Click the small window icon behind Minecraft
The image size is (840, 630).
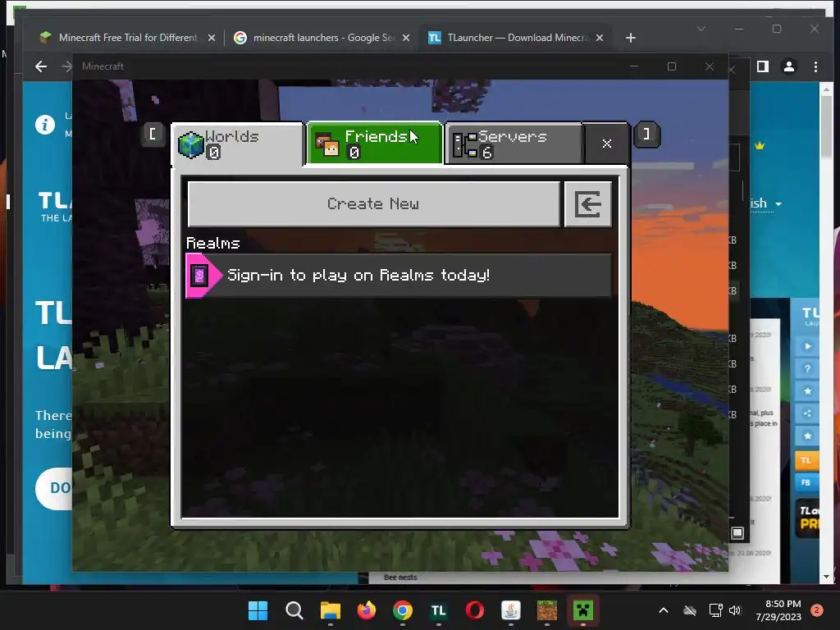tap(737, 533)
